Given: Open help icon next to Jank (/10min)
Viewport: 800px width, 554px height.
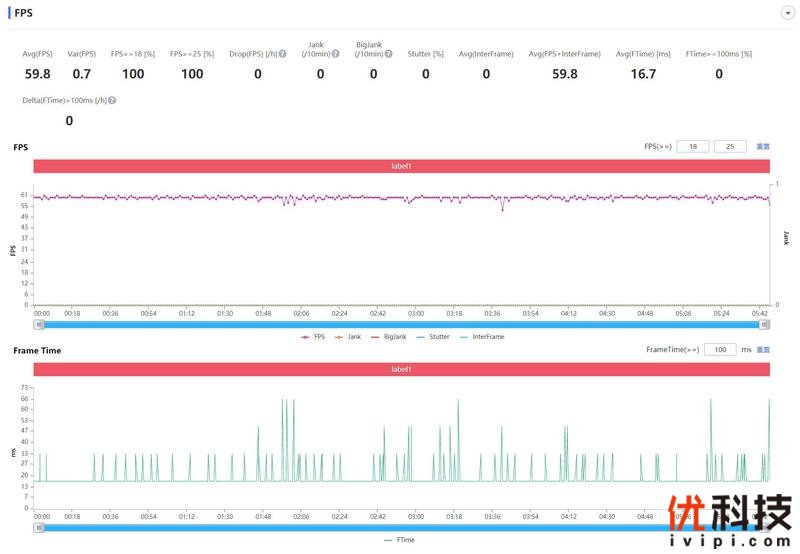Looking at the screenshot, I should click(335, 54).
